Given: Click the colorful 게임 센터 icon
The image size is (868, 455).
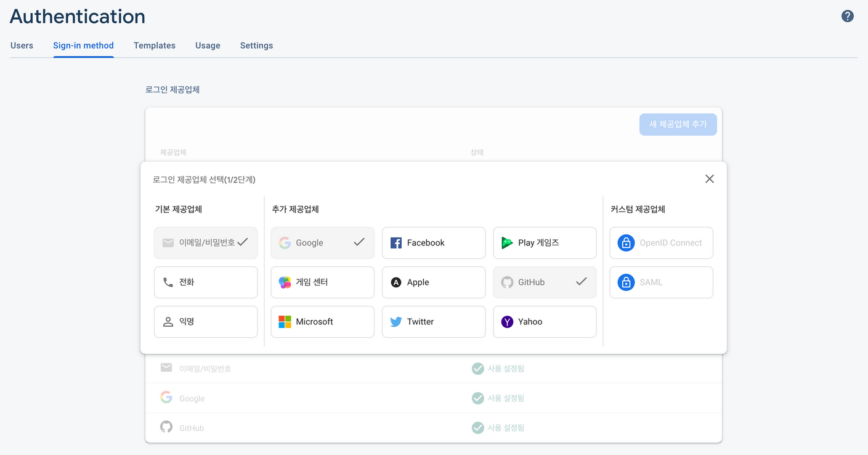Looking at the screenshot, I should (x=285, y=282).
